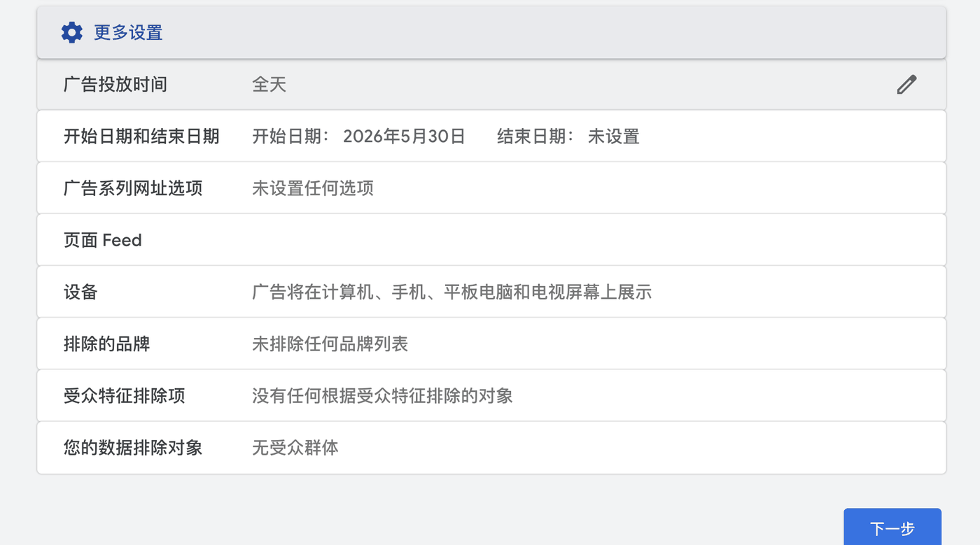The height and width of the screenshot is (545, 980).
Task: Collapse the 更多设置 section header
Action: coord(491,33)
